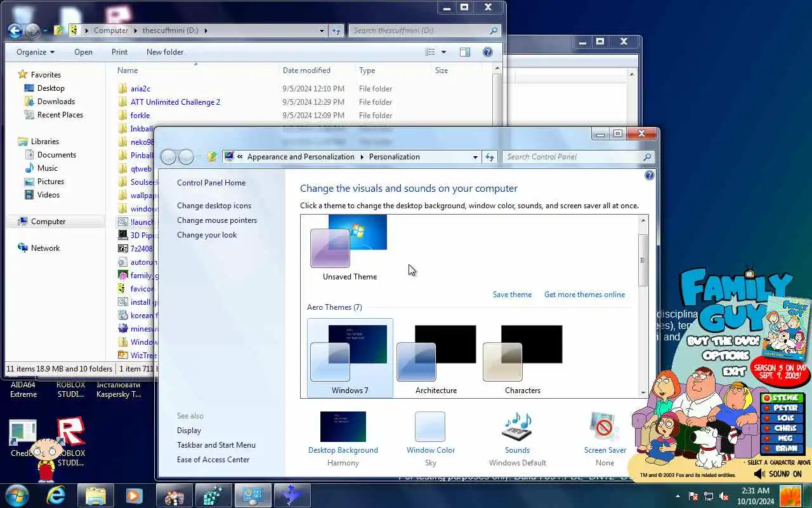812x508 pixels.
Task: Click the Print toolbar command
Action: point(119,52)
